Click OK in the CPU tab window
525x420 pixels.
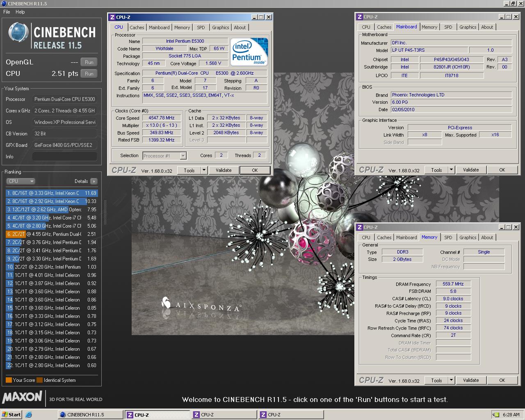[x=255, y=170]
